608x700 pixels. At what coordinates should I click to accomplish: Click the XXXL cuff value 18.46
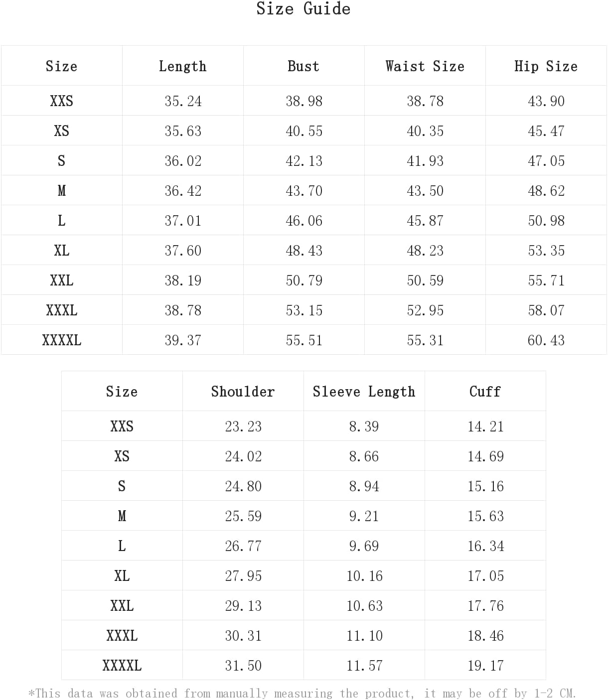[x=485, y=636]
